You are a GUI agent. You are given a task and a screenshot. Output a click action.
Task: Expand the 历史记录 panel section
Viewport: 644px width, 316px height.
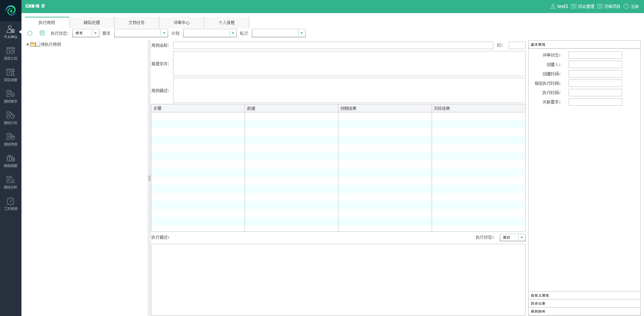(x=584, y=303)
